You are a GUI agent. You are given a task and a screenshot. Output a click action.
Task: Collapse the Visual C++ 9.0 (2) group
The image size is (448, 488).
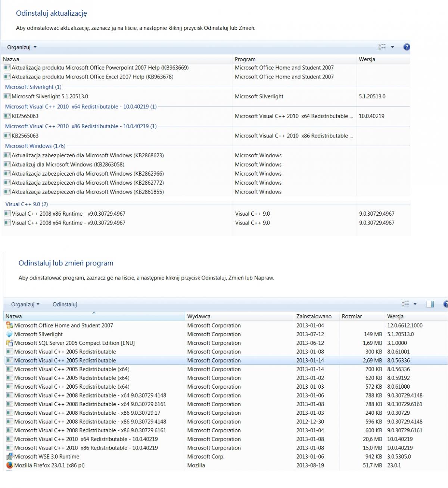pos(27,204)
